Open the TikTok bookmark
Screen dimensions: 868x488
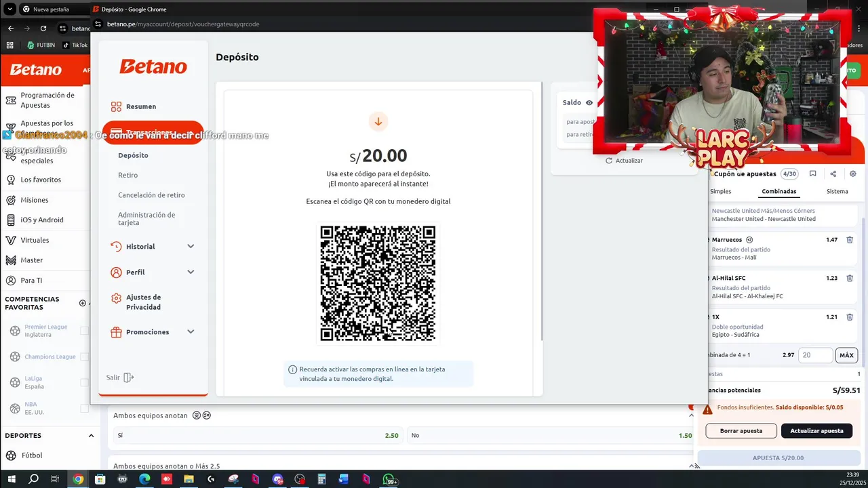pos(75,45)
